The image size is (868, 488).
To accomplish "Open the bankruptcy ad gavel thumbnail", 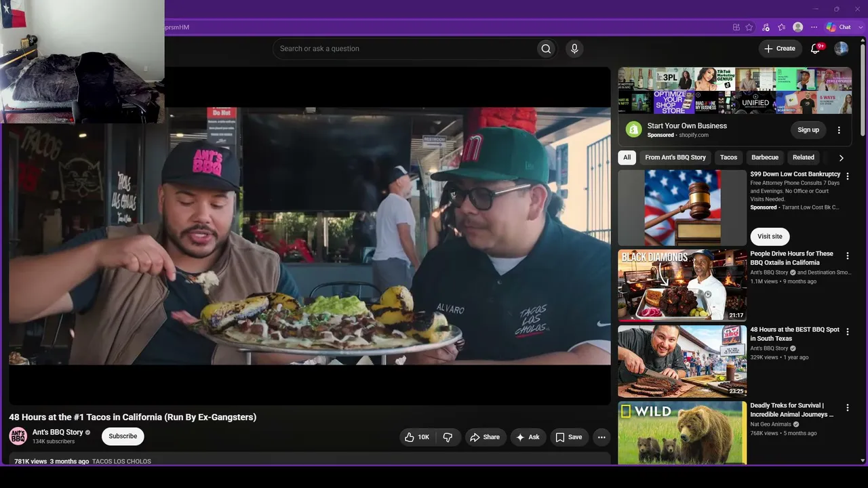I will coord(682,208).
